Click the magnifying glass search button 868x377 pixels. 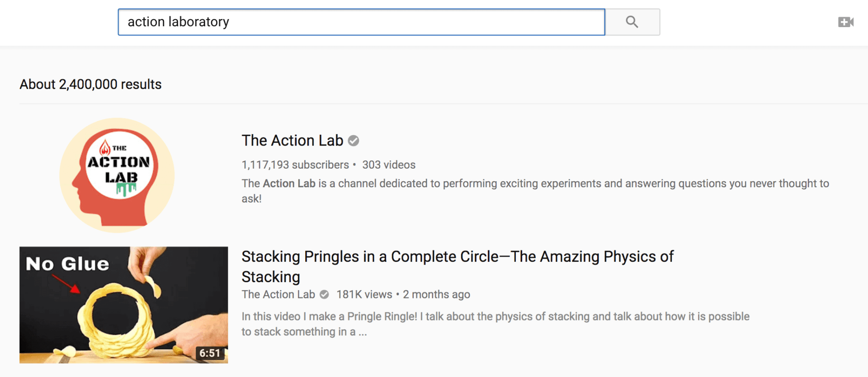tap(632, 22)
